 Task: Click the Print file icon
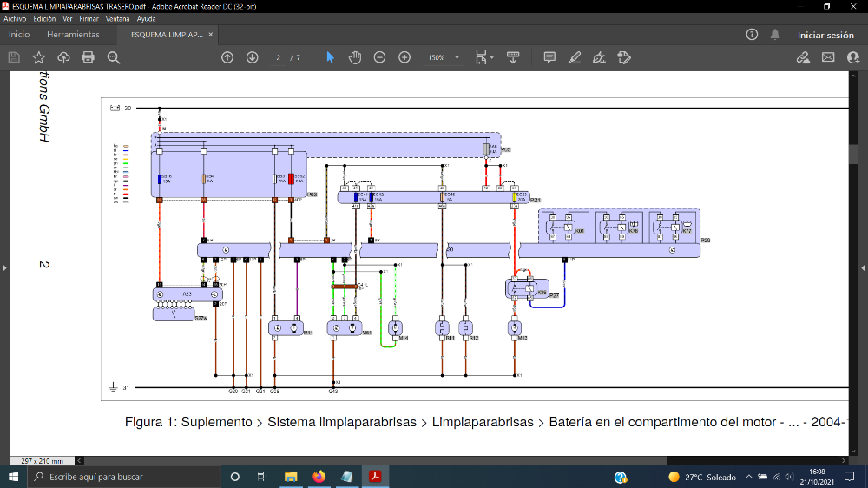[x=88, y=57]
